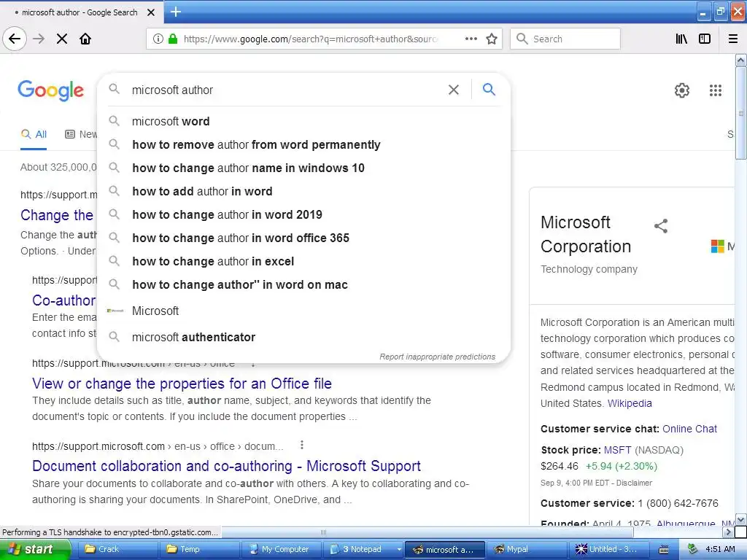This screenshot has width=747, height=560.
Task: Click the Disclaimer link under stock price
Action: coord(634,483)
